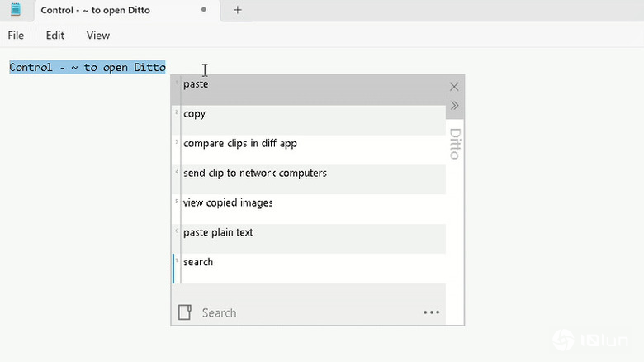
Task: Add a new Notepad tab
Action: click(x=238, y=10)
